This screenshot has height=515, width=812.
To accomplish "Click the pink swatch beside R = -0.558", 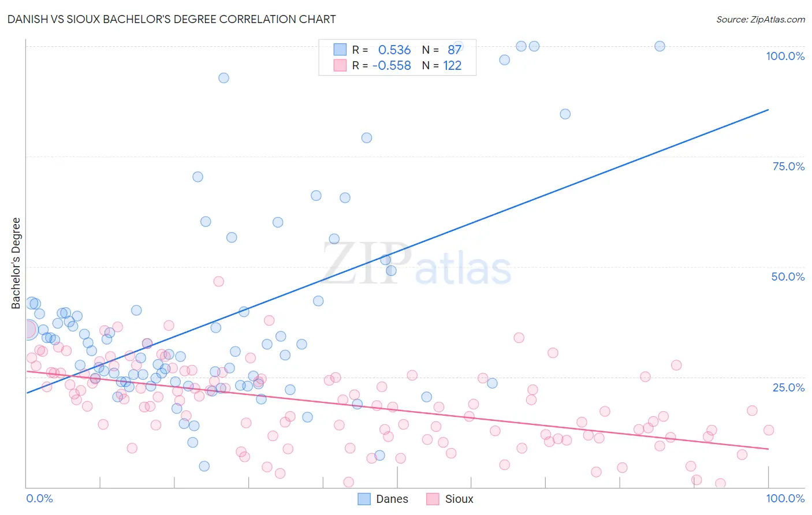I will point(340,65).
